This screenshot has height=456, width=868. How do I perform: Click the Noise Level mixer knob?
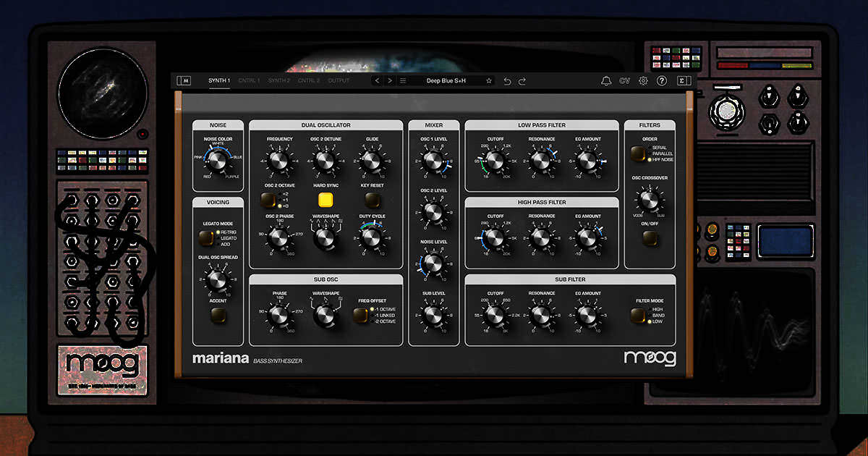click(x=433, y=263)
